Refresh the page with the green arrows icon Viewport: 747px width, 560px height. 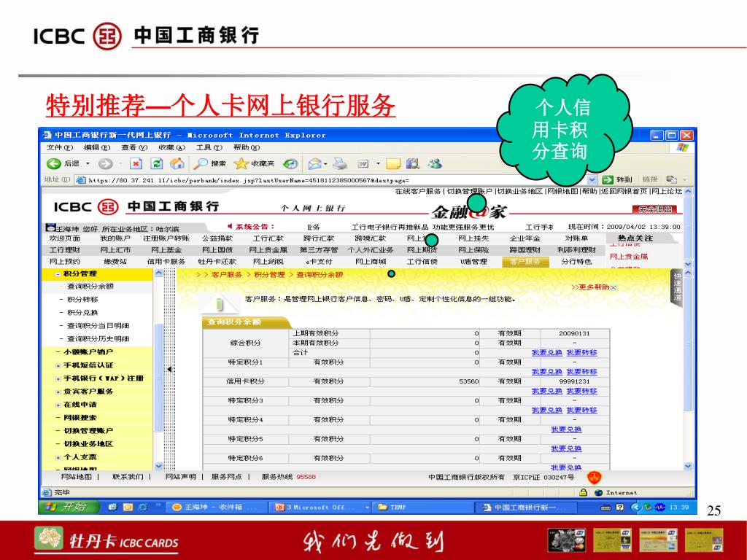157,164
